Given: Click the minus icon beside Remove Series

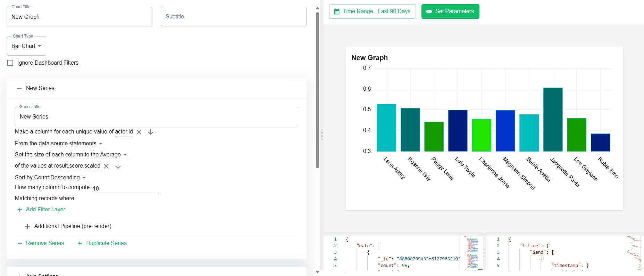Looking at the screenshot, I should tap(20, 243).
